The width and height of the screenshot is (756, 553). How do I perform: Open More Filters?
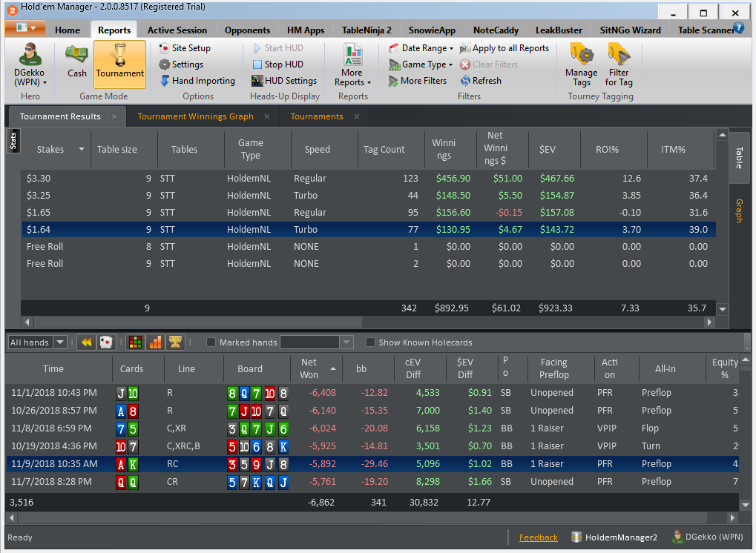point(418,81)
